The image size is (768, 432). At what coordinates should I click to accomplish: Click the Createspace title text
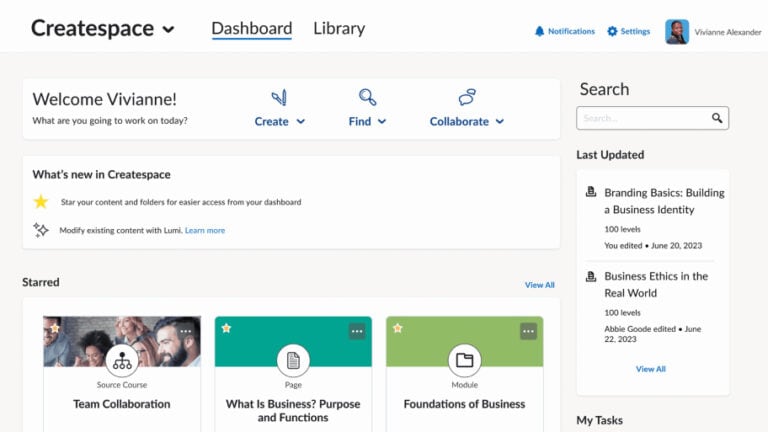[92, 28]
